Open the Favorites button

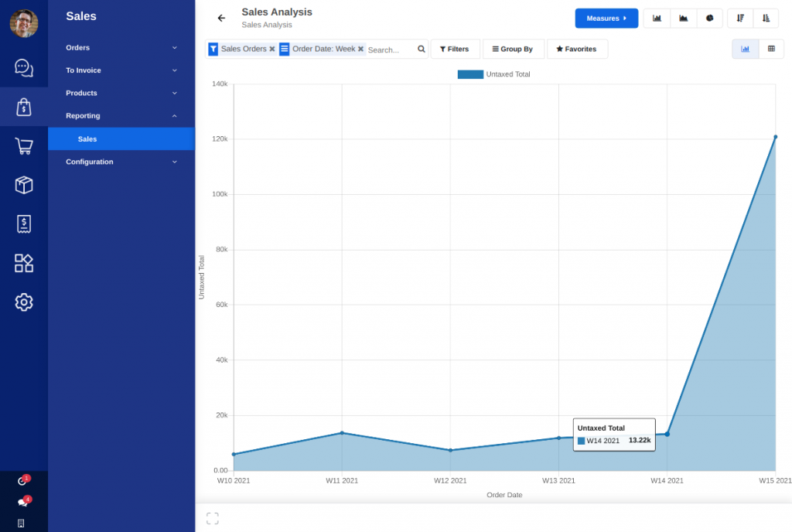[x=577, y=49]
